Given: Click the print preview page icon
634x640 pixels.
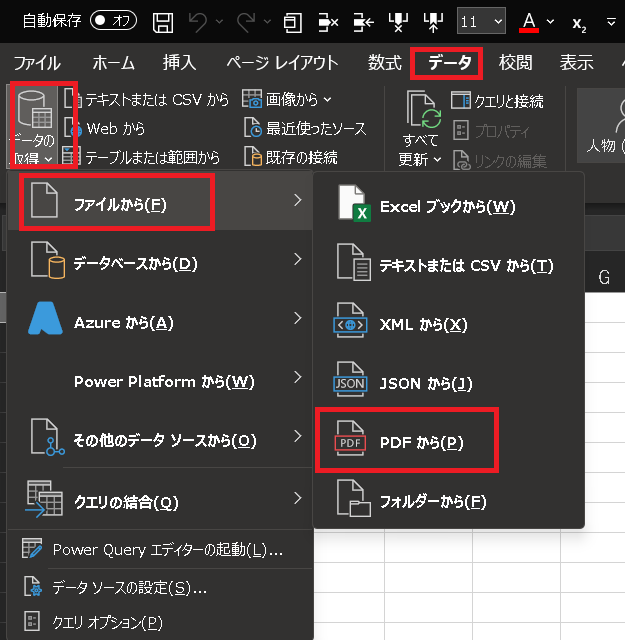Looking at the screenshot, I should pos(292,22).
